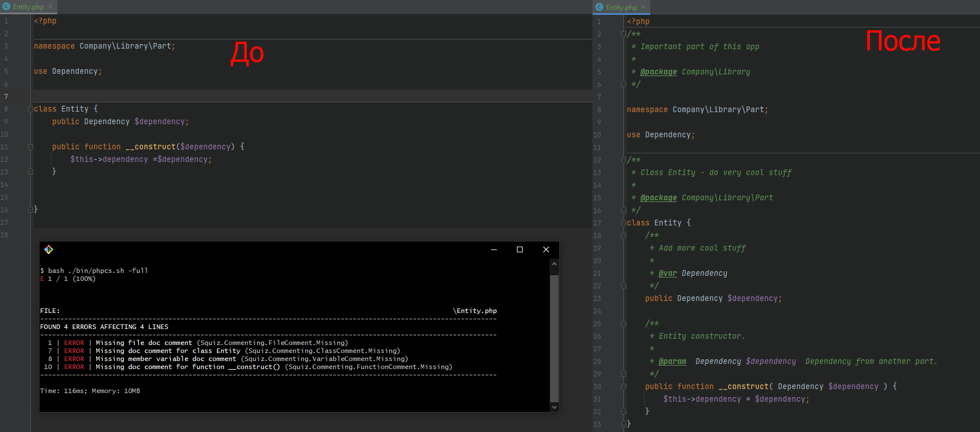Screen dimensions: 980x432
Task: Click the file icon on left Entity.php tab
Action: (6, 7)
